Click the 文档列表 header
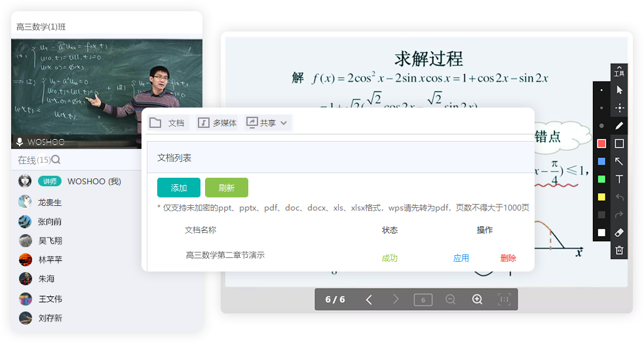The image size is (644, 343). 174,158
